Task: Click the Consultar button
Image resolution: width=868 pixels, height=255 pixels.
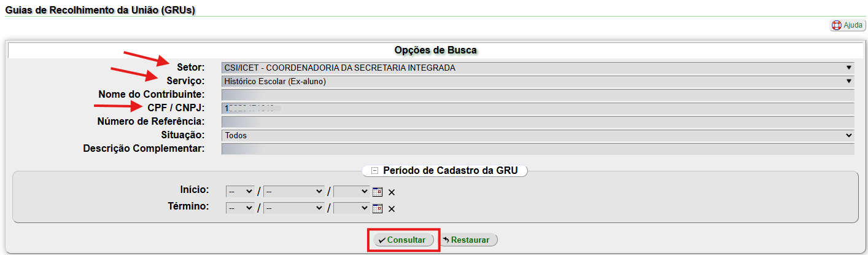Action: tap(403, 240)
